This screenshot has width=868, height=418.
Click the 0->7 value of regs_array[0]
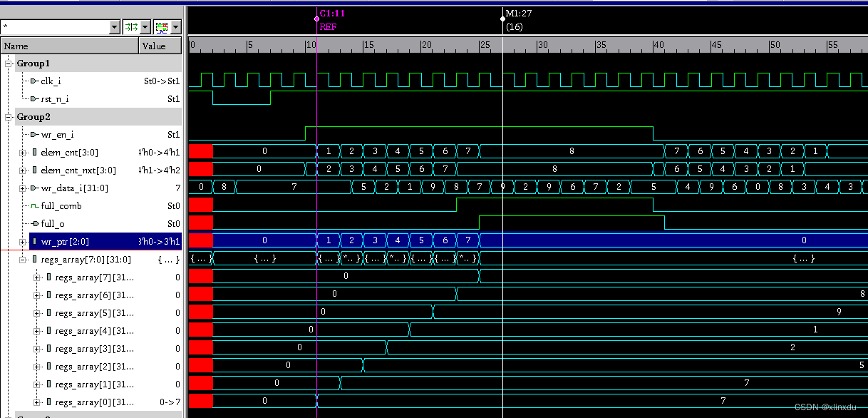click(x=170, y=402)
